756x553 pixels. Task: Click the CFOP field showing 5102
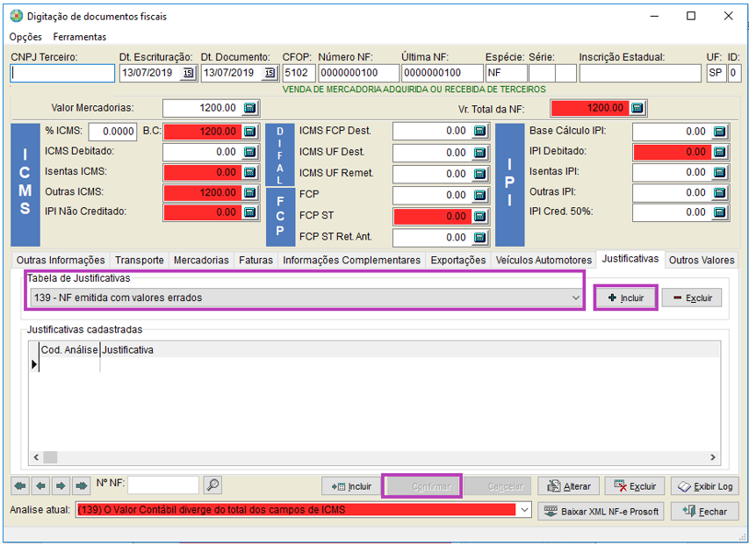(x=299, y=73)
